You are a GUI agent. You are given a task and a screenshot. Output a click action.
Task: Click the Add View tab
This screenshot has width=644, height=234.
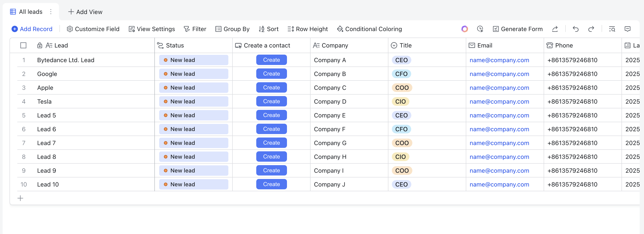[85, 12]
